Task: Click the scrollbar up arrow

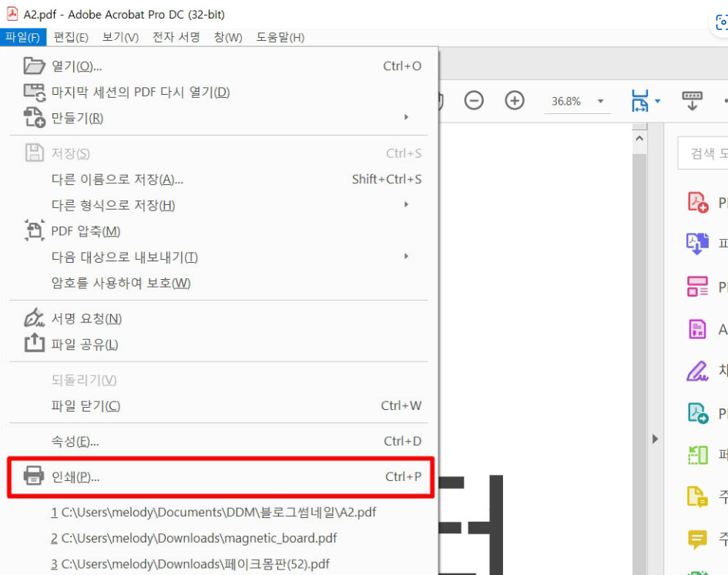Action: click(639, 139)
